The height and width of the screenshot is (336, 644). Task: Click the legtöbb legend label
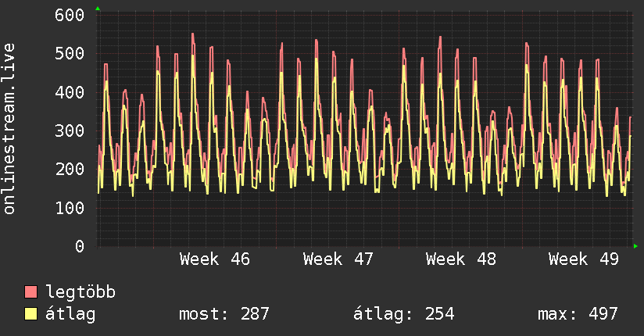[80, 292]
